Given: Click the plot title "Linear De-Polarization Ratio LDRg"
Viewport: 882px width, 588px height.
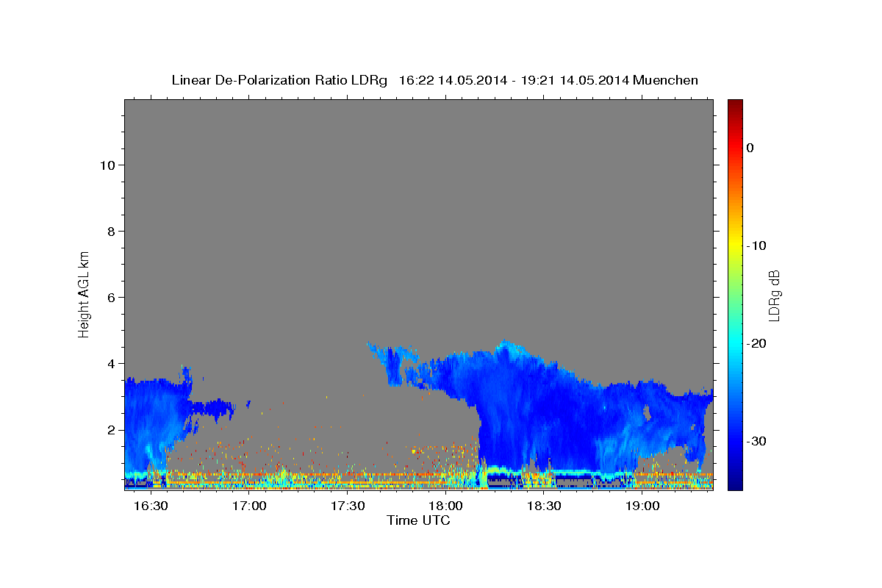Looking at the screenshot, I should pyautogui.click(x=279, y=80).
